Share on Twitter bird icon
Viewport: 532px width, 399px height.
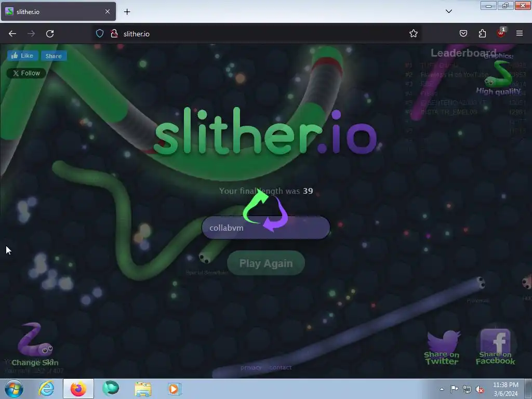point(442,348)
